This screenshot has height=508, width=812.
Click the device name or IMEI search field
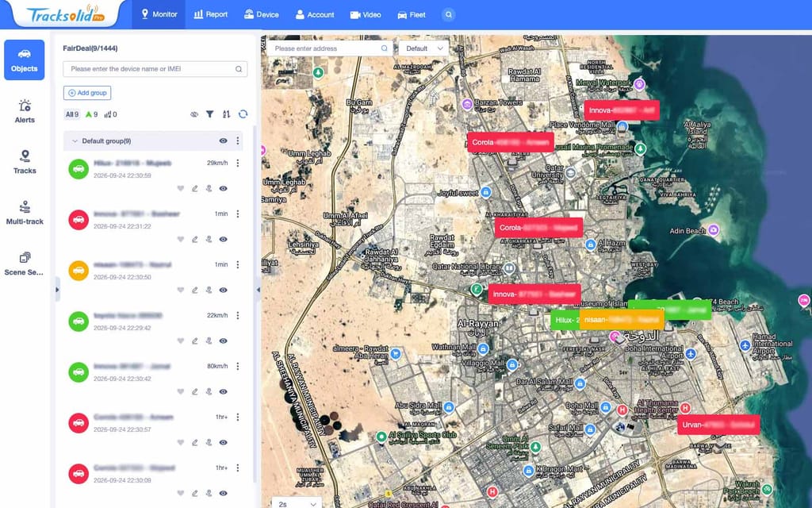(x=155, y=69)
